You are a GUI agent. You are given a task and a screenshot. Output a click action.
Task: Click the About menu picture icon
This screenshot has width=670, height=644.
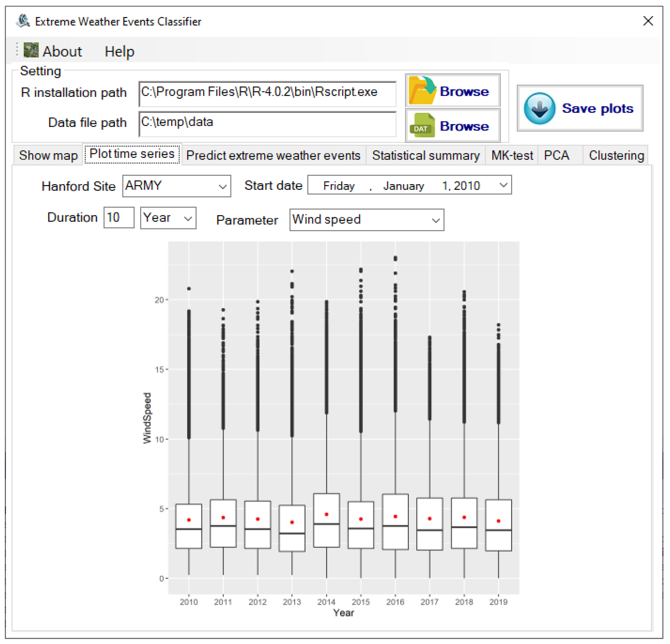click(31, 50)
